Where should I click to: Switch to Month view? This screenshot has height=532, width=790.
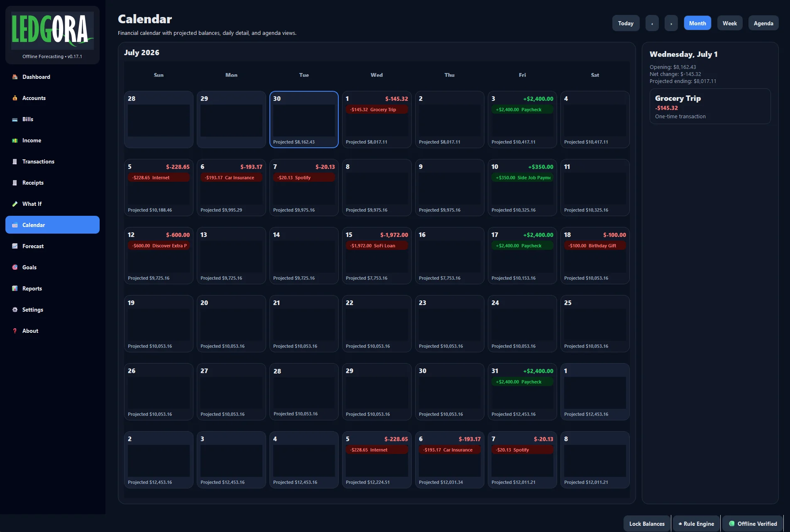(697, 23)
